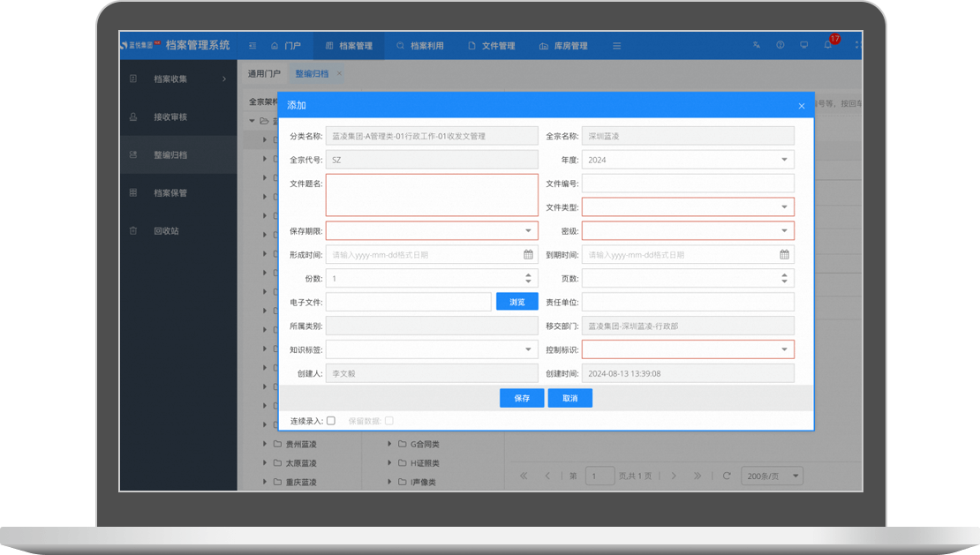Open calendar picker for 到期时间 field
980x555 pixels.
click(784, 255)
